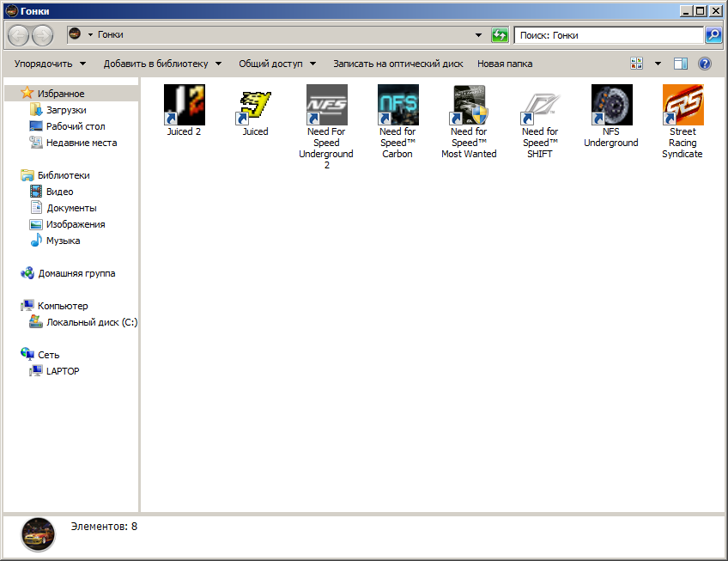Click the Локальный диск (C:) drive icon
Viewport: 728px width, 561px height.
click(x=36, y=321)
